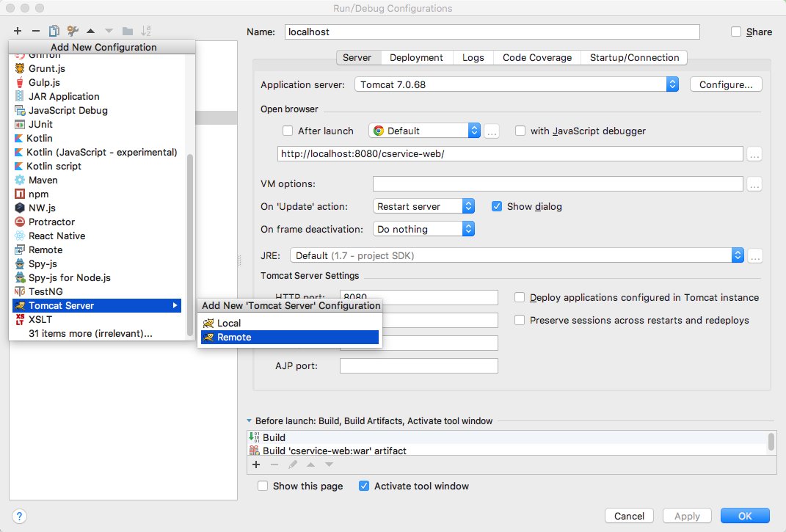Move configuration up with arrow icon
Screen dimensions: 786x532
click(91, 31)
